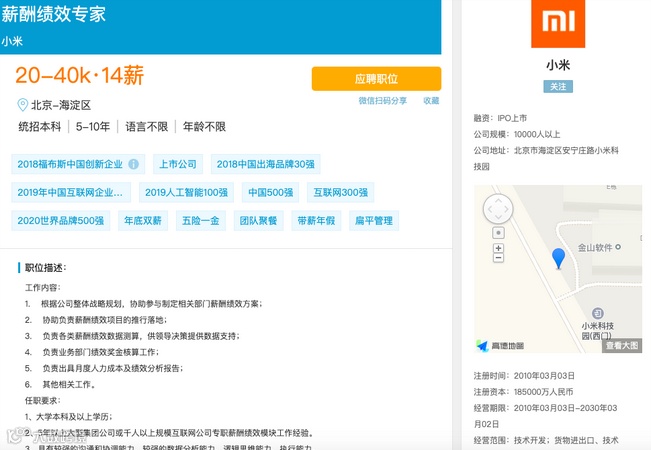Select the 带薪年假 benefit tag
Image resolution: width=651 pixels, height=450 pixels.
tap(316, 220)
